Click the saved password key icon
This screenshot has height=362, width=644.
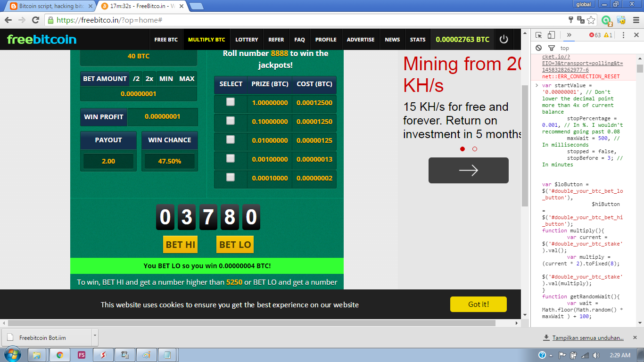coord(571,20)
